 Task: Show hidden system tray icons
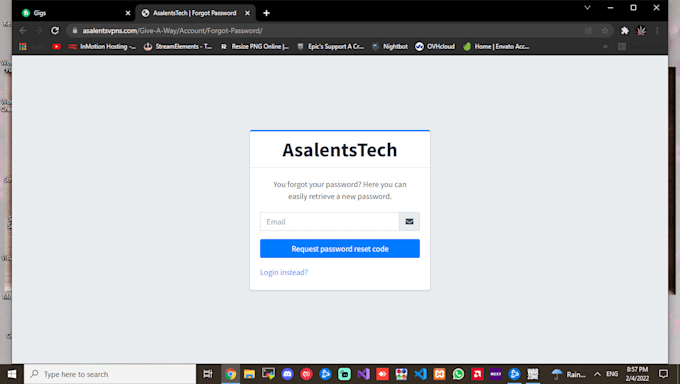pyautogui.click(x=597, y=374)
